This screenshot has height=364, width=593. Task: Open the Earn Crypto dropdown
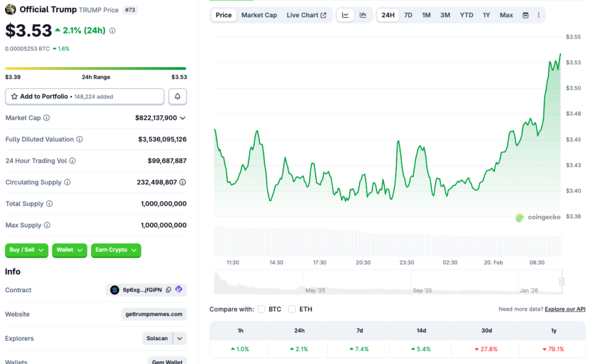(x=116, y=250)
